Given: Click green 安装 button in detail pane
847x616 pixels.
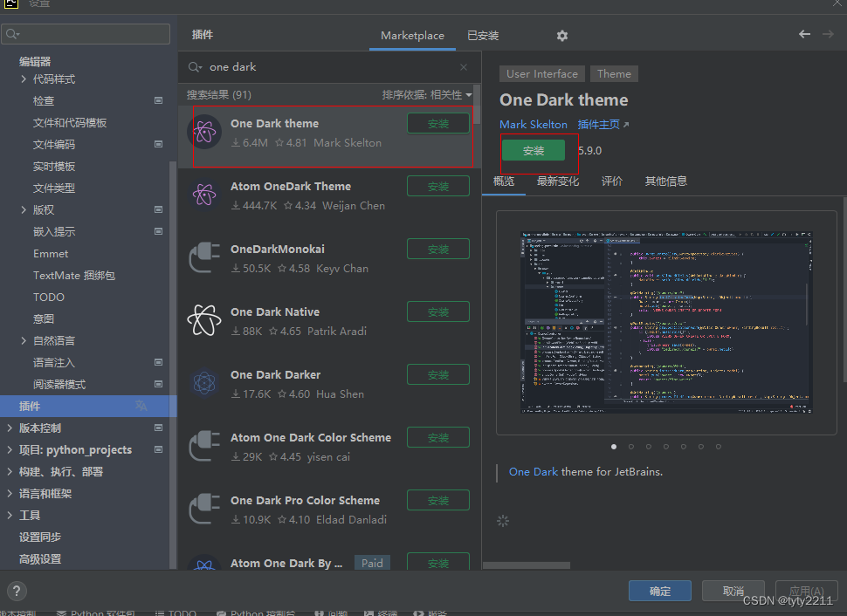Looking at the screenshot, I should point(534,151).
